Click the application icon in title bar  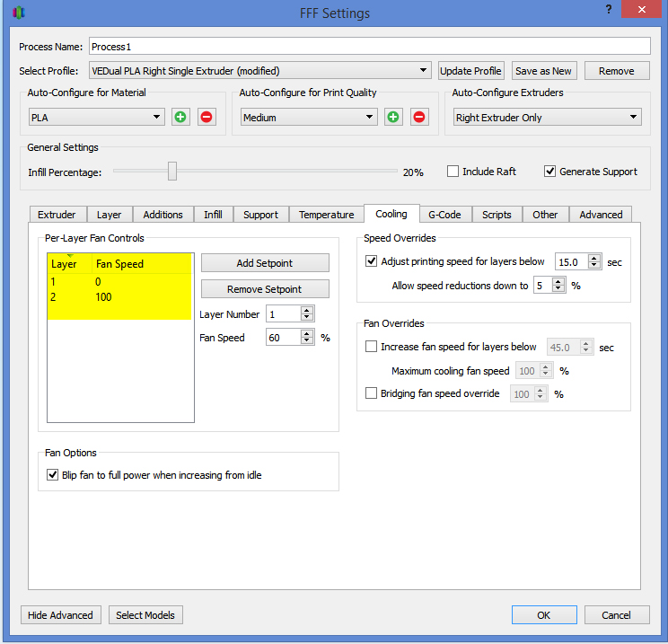[18, 13]
